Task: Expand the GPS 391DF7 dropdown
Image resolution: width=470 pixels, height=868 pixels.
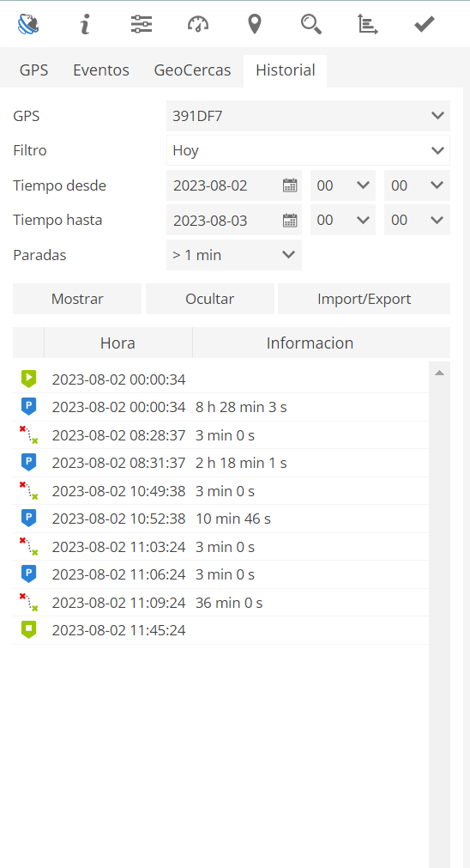Action: point(308,116)
